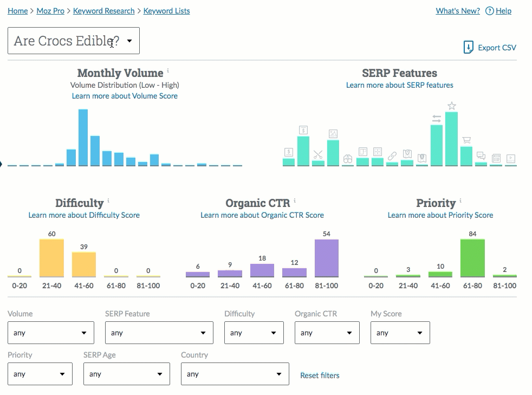Click the chain link Site Links icon
The image size is (532, 395).
point(392,156)
